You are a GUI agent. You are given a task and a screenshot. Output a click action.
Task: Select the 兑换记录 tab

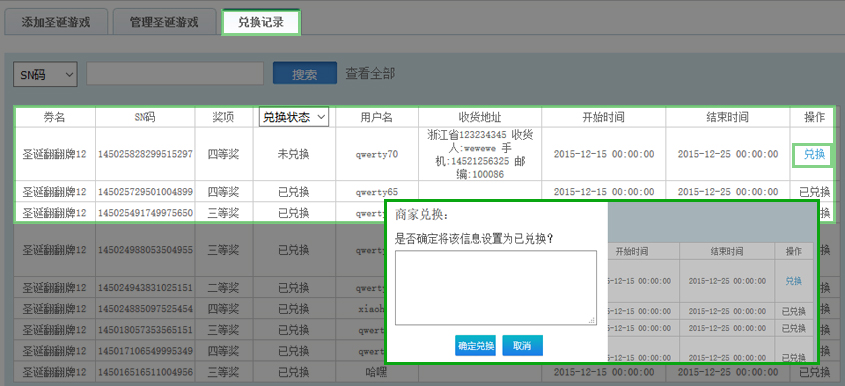click(x=261, y=23)
